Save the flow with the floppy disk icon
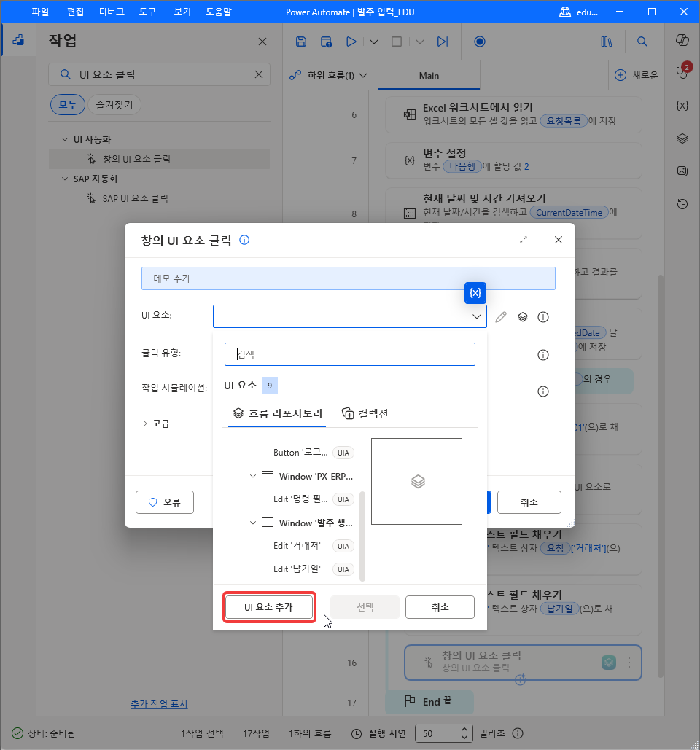The image size is (700, 750). [x=301, y=42]
